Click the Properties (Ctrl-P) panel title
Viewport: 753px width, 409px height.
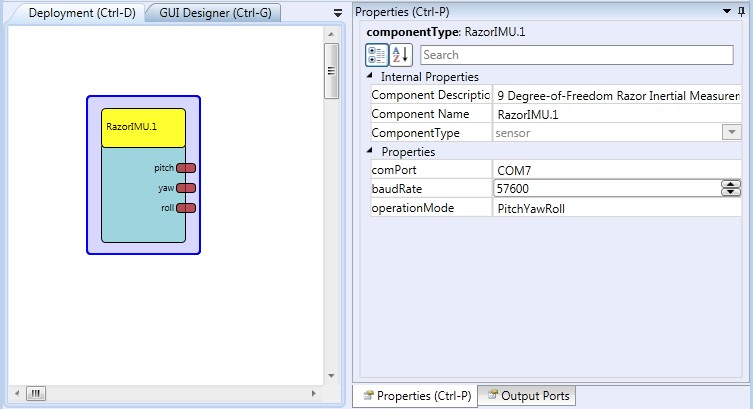coord(402,12)
